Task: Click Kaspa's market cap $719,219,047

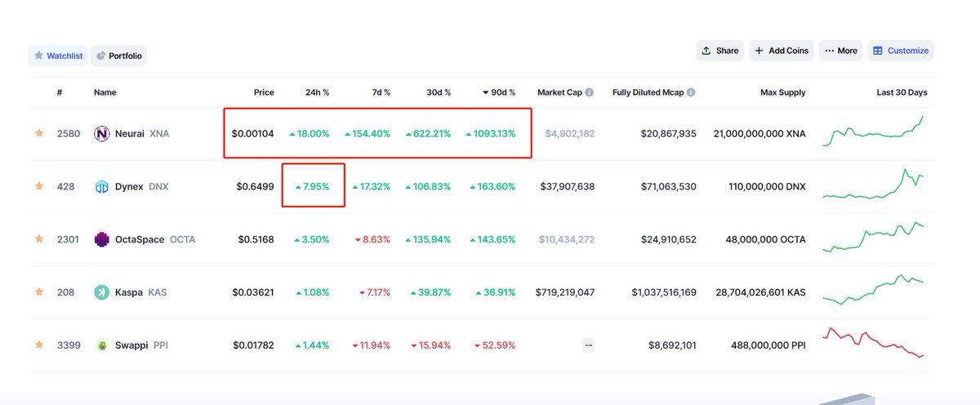Action: click(565, 292)
